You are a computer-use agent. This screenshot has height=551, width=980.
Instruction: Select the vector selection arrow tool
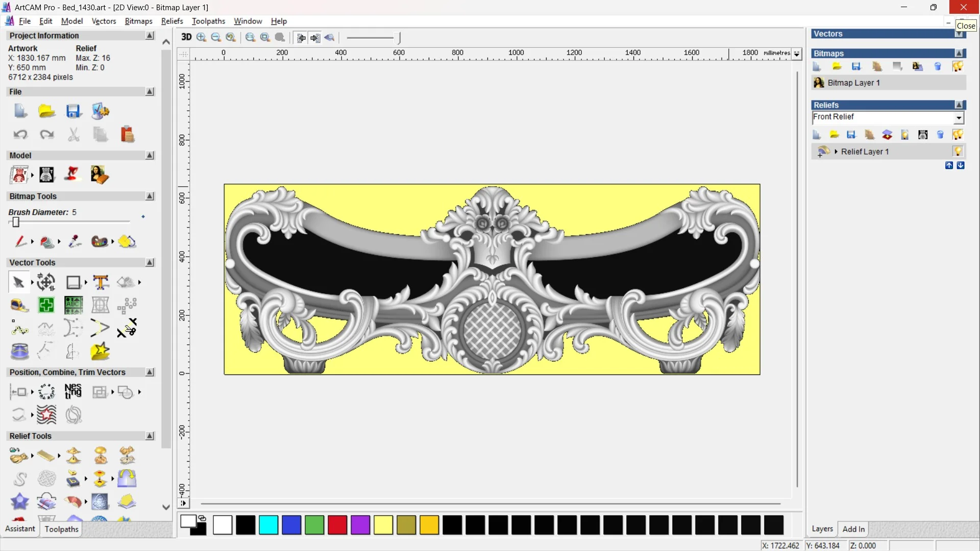(x=19, y=282)
